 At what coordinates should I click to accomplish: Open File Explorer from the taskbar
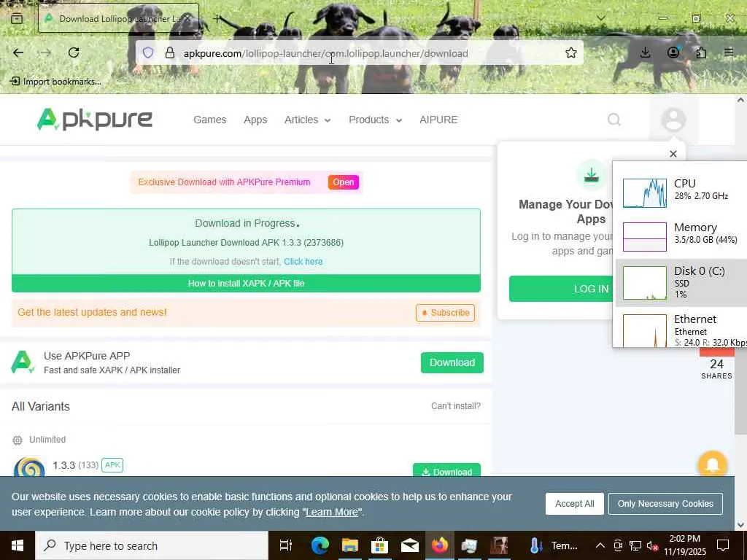coord(349,545)
